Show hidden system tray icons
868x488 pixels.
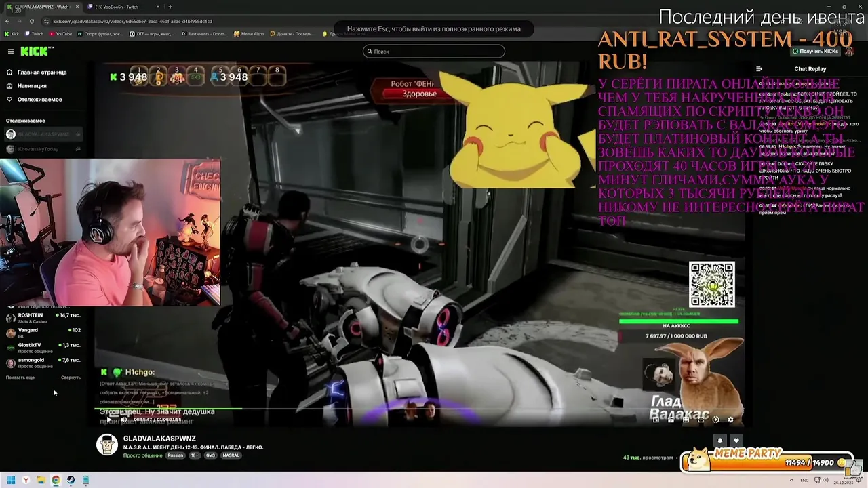coord(791,480)
